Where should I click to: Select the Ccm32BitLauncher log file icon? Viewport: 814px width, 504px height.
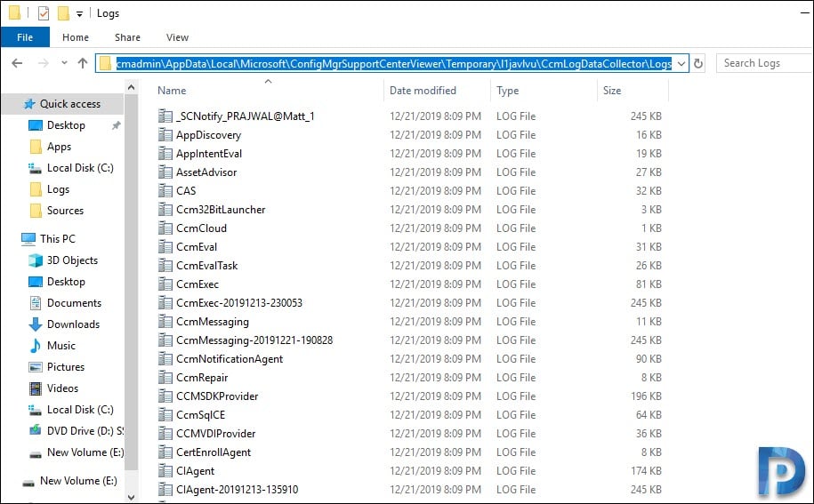165,210
